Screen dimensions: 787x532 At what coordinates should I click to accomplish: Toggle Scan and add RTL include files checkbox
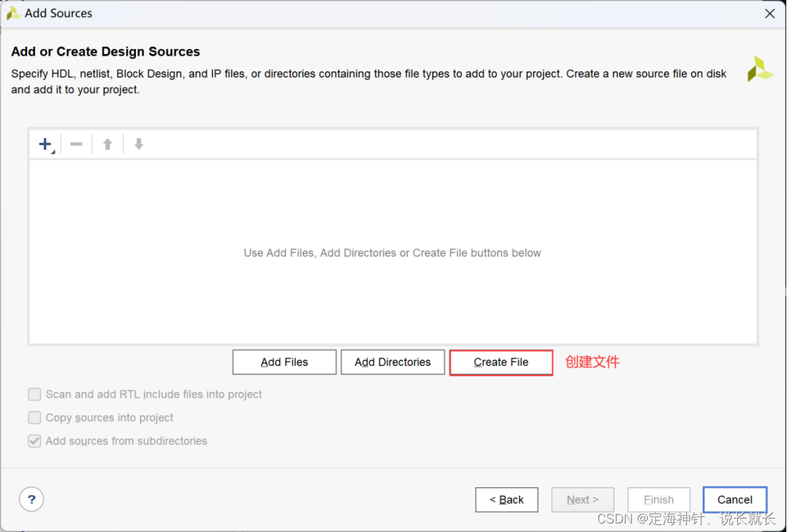click(35, 395)
